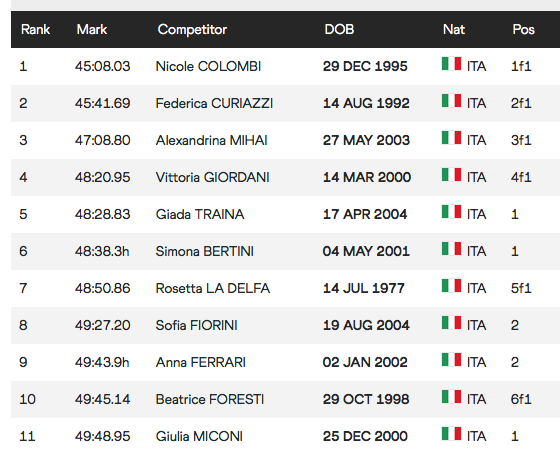Click the Nat column header

[x=454, y=29]
